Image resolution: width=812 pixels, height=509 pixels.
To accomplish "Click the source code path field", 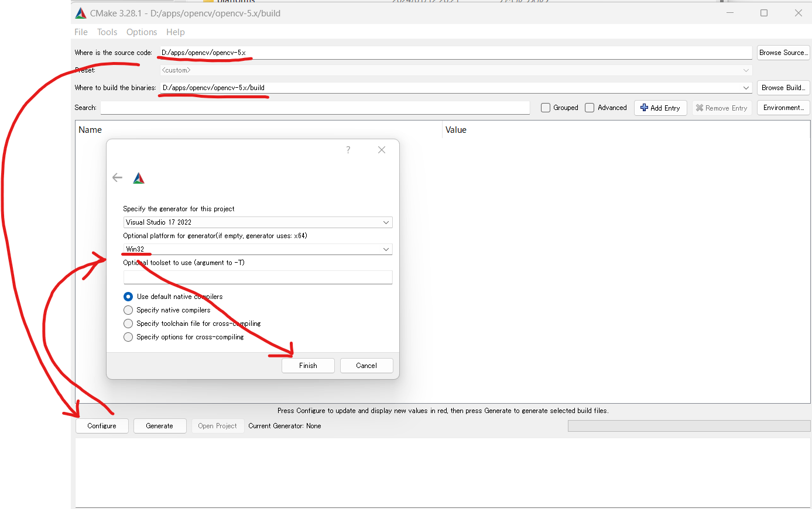I will tap(456, 53).
